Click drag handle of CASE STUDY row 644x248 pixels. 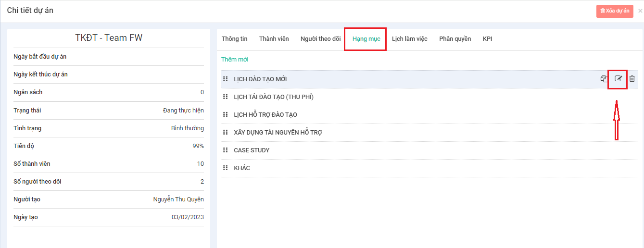pyautogui.click(x=226, y=150)
